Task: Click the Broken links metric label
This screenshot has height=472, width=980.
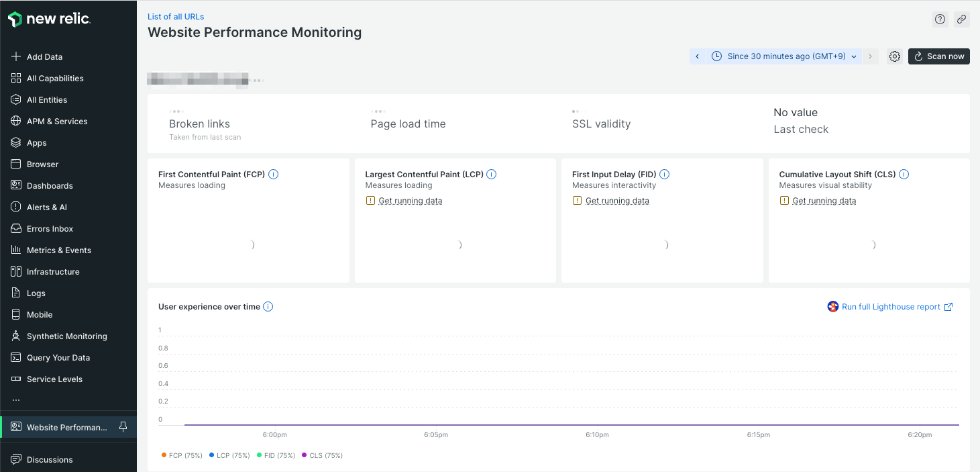Action: tap(199, 124)
